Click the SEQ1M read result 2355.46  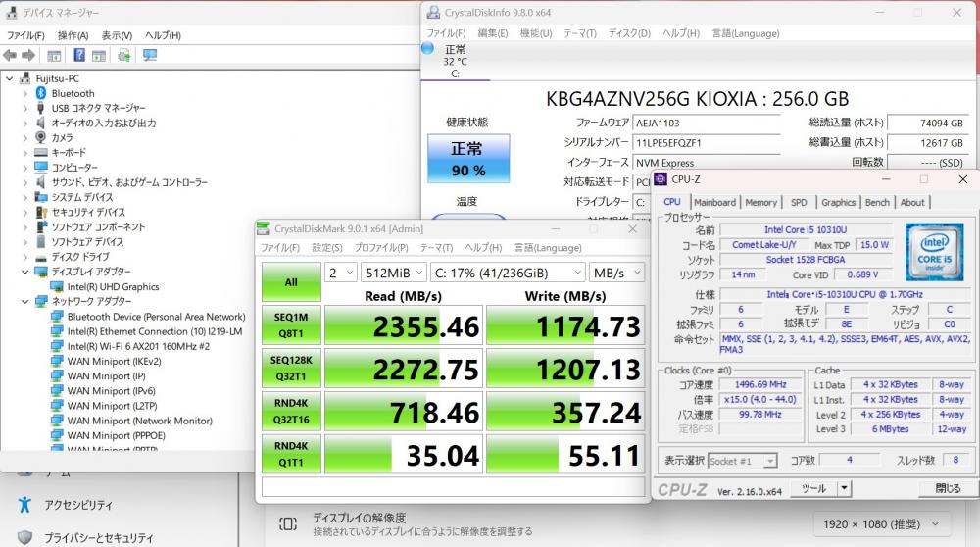point(404,325)
